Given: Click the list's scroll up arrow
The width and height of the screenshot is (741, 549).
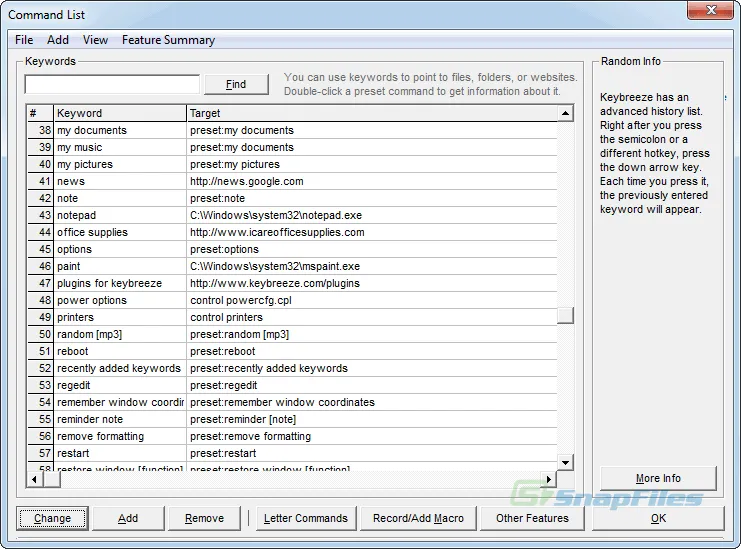Looking at the screenshot, I should point(565,113).
